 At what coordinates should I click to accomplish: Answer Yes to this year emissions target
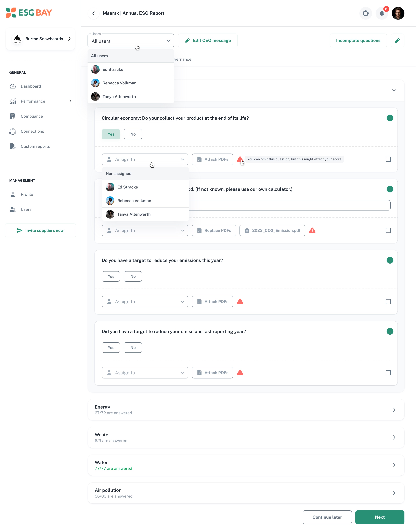point(111,277)
